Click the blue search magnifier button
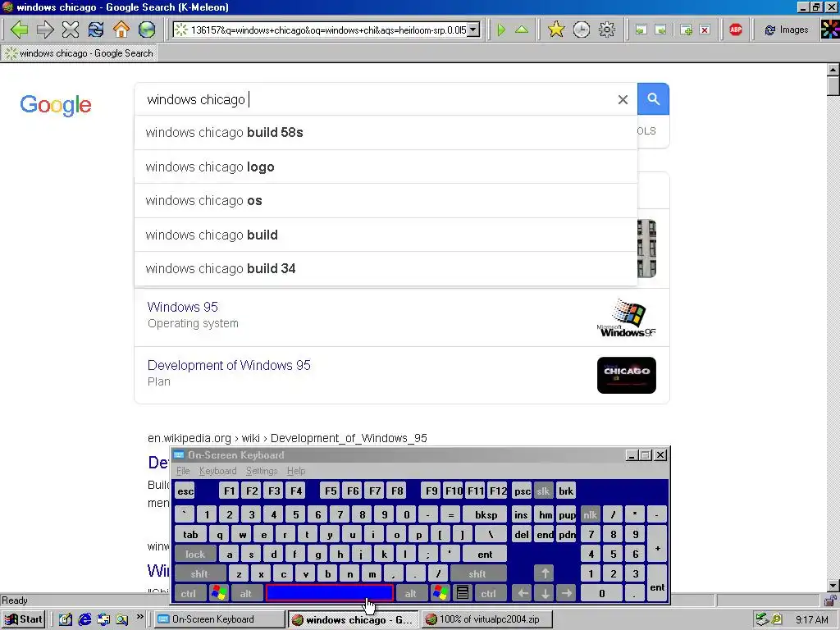This screenshot has height=630, width=840. tap(653, 99)
